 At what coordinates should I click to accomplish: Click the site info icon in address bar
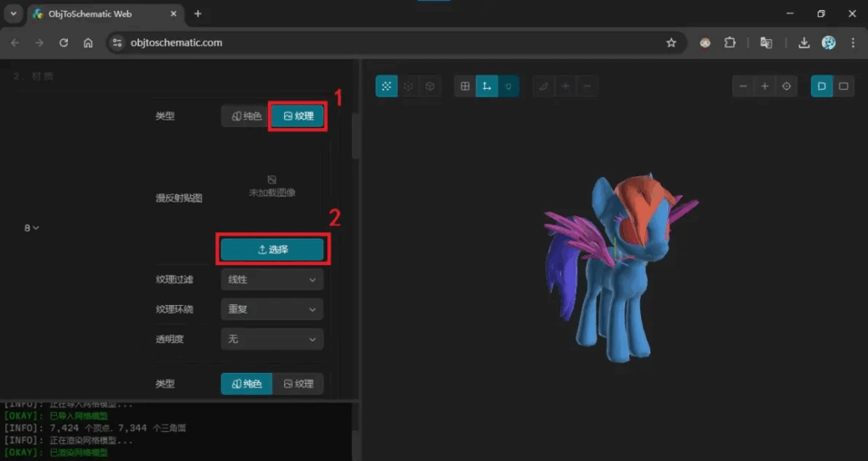click(x=117, y=42)
